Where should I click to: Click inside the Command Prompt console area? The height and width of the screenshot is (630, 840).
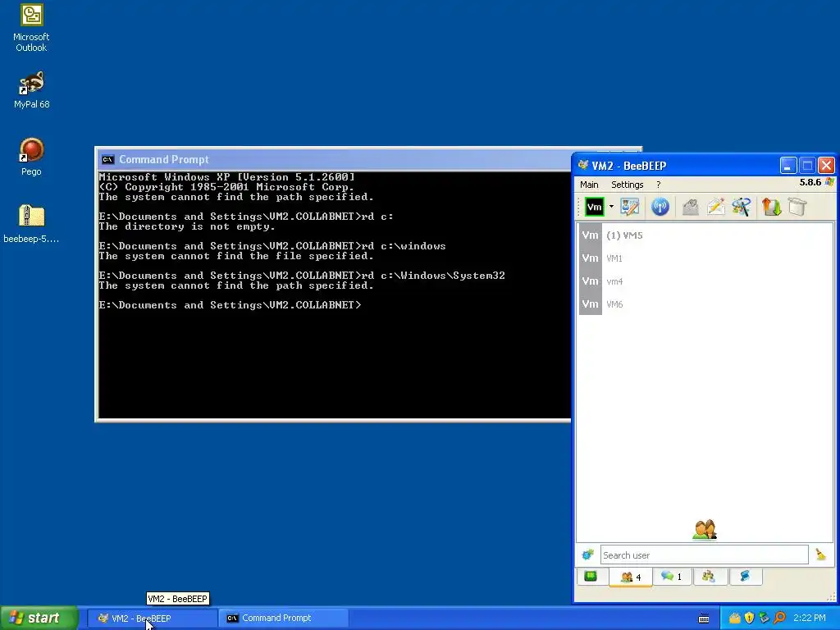(335, 294)
